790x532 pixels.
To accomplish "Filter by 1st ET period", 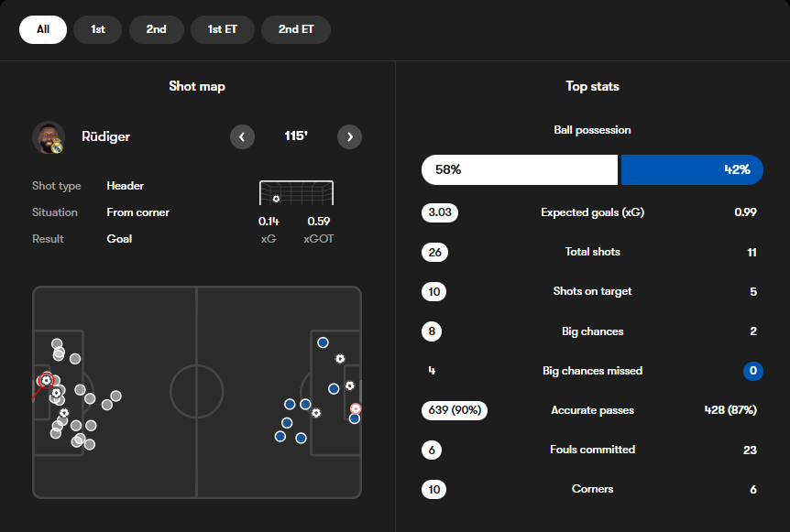I will pyautogui.click(x=222, y=29).
